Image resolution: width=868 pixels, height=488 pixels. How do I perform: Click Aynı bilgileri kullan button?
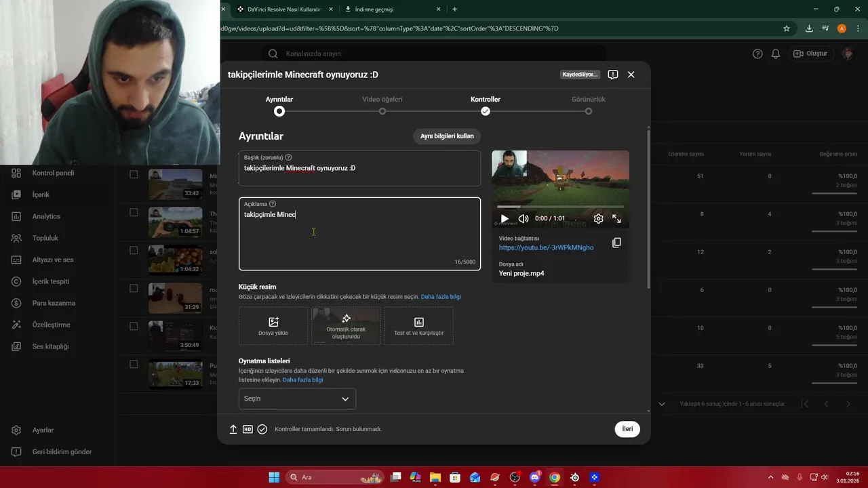447,136
